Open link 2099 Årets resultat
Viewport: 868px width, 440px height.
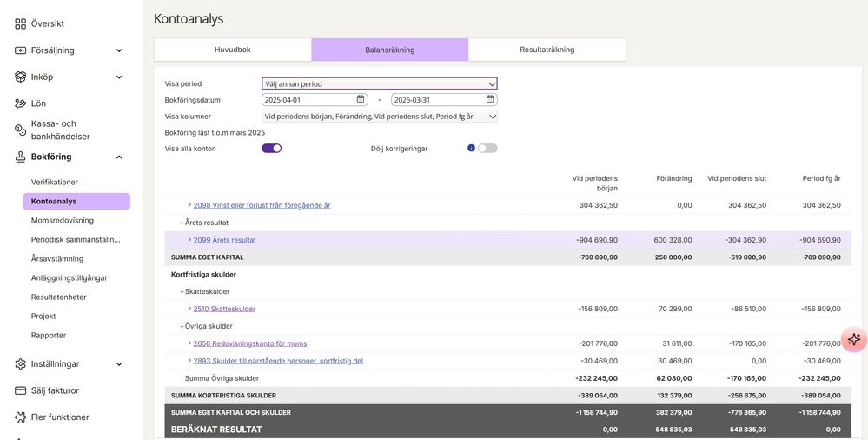[x=225, y=240]
